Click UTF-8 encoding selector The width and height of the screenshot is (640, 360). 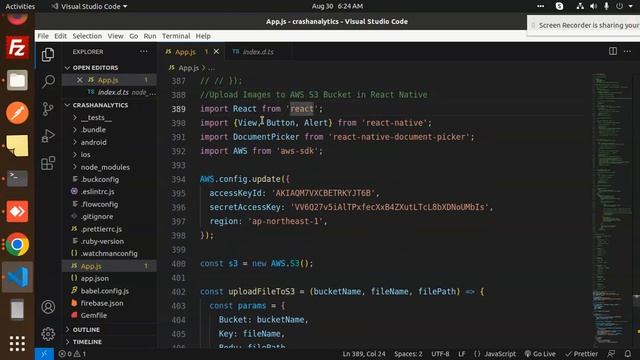tap(440, 354)
